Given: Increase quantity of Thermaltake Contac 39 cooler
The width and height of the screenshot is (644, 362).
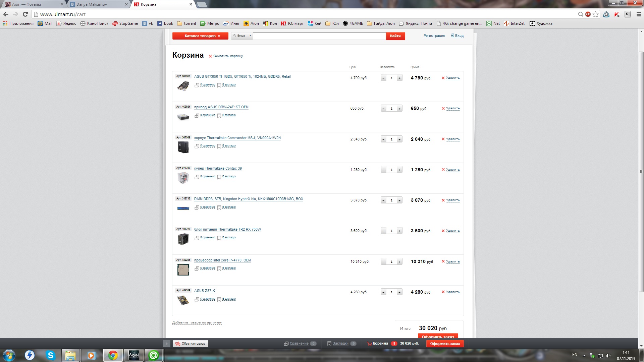Looking at the screenshot, I should pyautogui.click(x=399, y=170).
